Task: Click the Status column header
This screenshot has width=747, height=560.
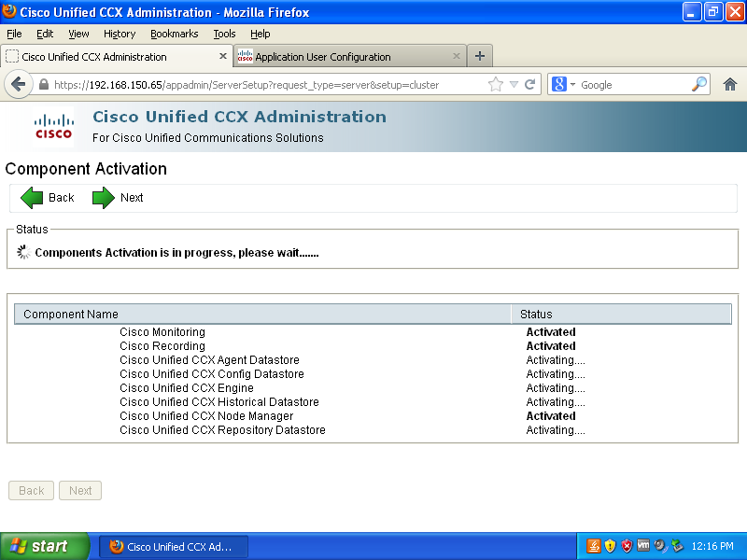Action: 621,315
